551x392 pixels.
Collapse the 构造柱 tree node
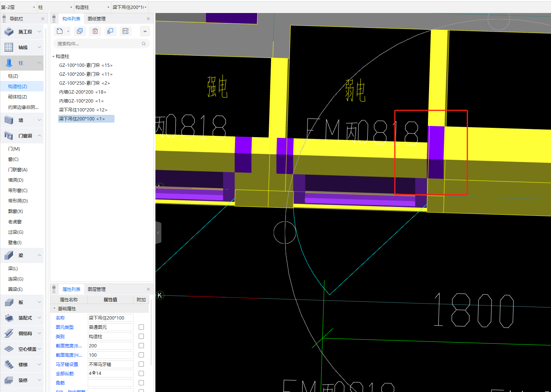tap(53, 56)
